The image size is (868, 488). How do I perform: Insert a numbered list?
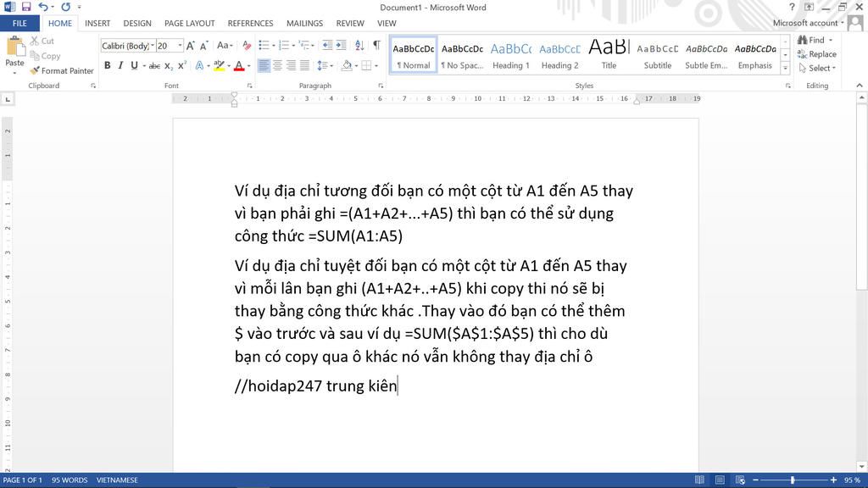click(284, 46)
